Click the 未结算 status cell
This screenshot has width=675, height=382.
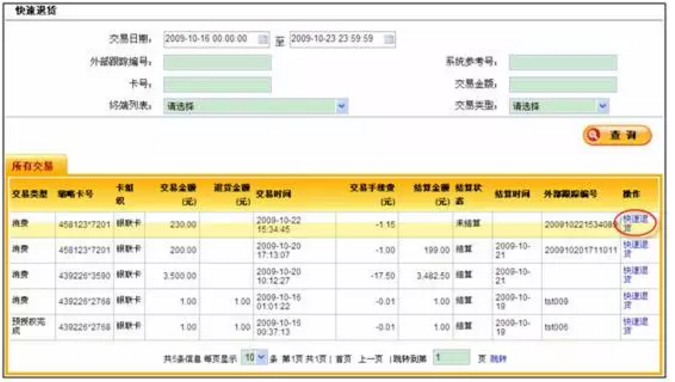coord(468,224)
